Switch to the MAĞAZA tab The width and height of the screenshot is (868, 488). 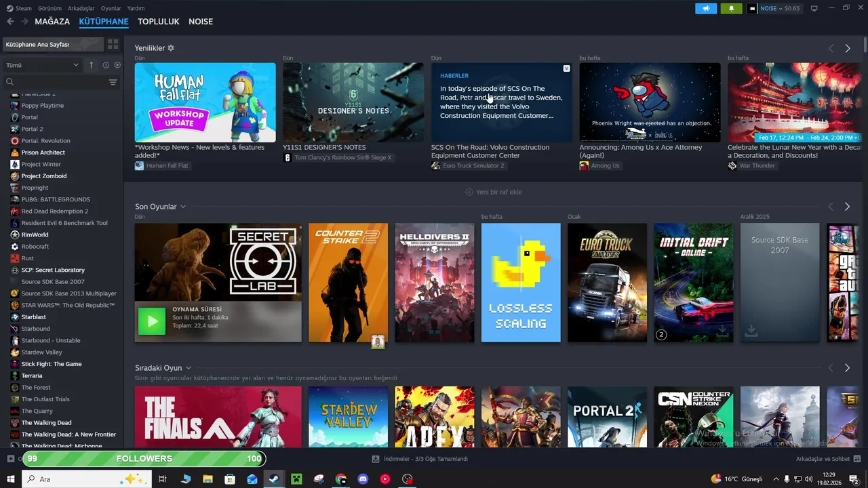52,22
